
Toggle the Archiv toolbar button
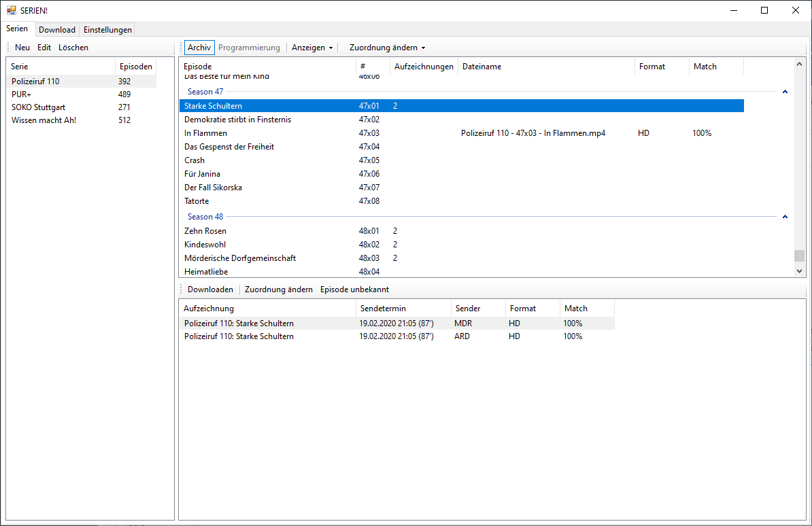(x=199, y=48)
